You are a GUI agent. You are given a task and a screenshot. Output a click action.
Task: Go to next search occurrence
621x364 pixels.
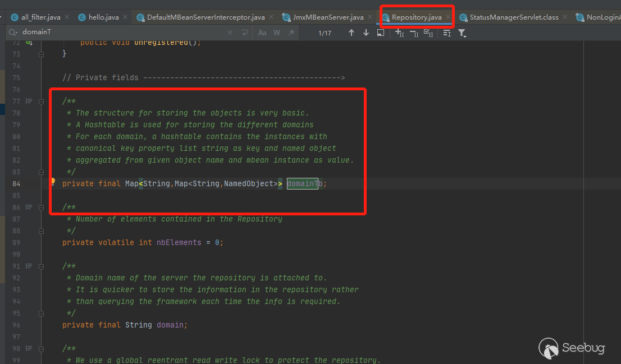366,33
